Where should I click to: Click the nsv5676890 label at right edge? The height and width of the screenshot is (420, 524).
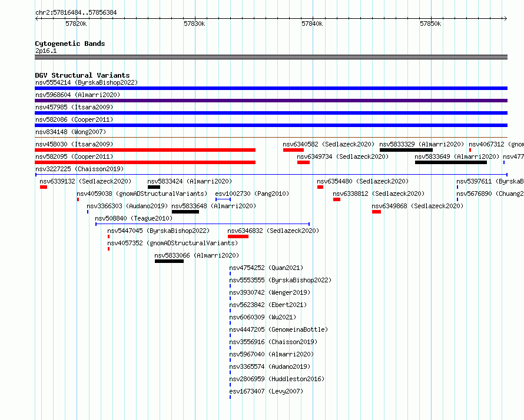(x=490, y=194)
